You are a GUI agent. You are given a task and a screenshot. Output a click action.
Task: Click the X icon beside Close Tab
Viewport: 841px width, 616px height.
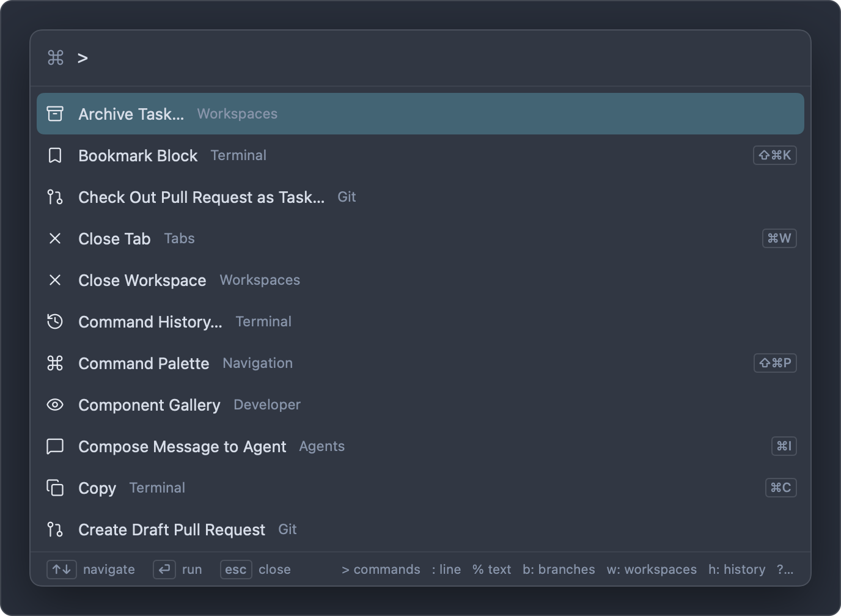55,238
